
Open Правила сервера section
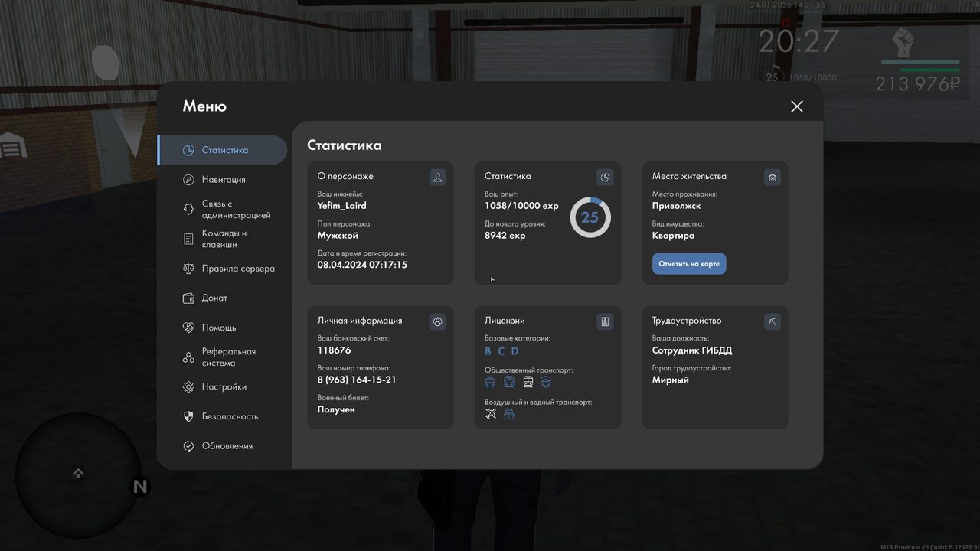point(223,269)
